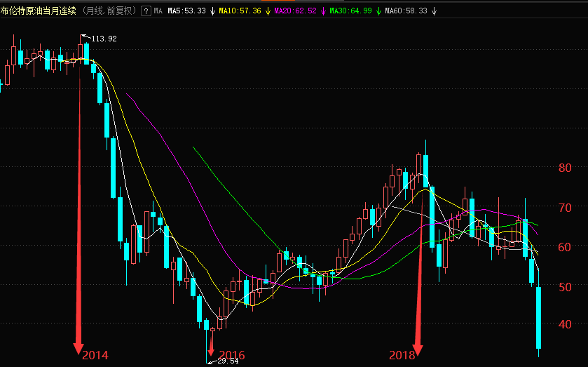Select the green MA30:64.99 readout

tap(350, 11)
